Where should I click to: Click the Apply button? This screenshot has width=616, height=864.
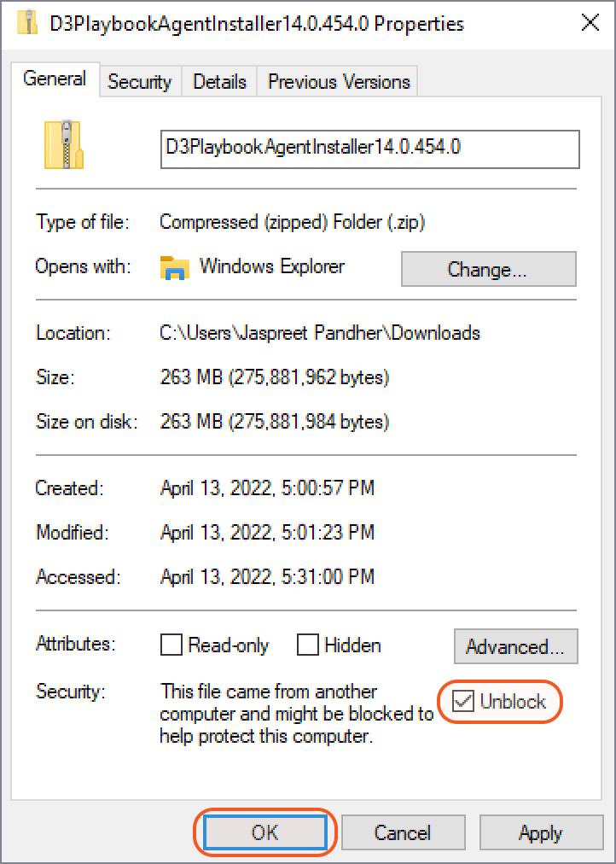point(540,832)
